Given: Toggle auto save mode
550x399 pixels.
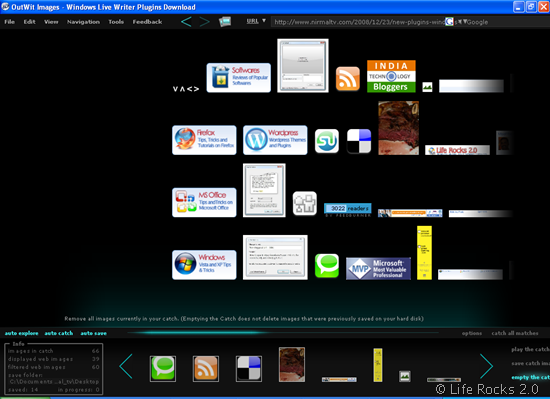Looking at the screenshot, I should point(93,333).
